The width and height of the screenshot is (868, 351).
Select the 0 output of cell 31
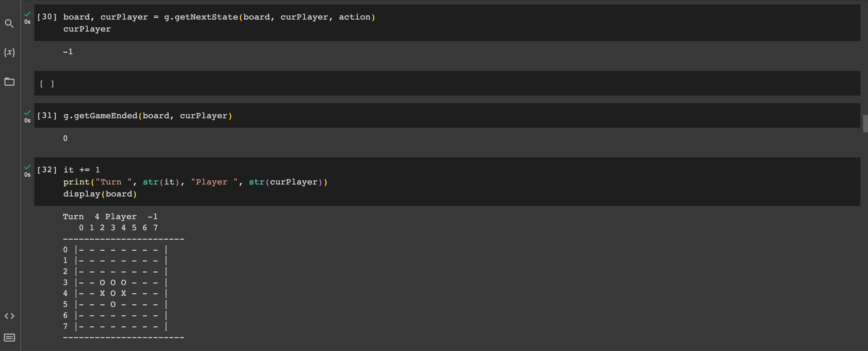65,138
